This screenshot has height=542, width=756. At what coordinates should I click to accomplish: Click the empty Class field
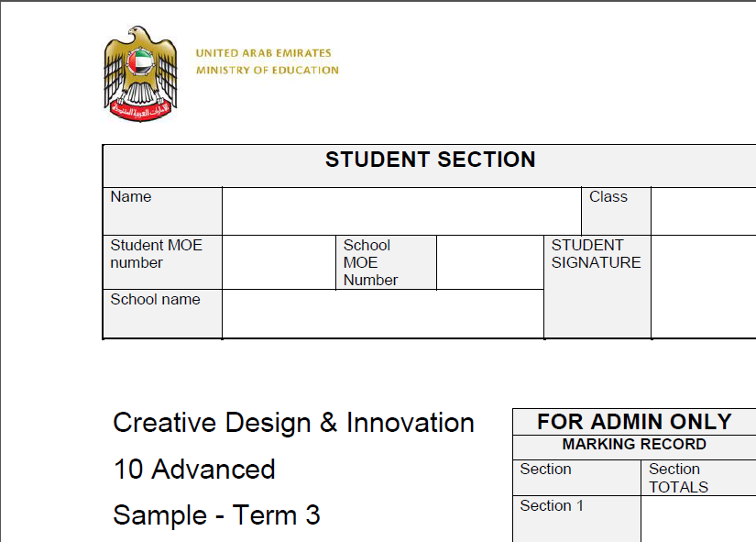[703, 211]
